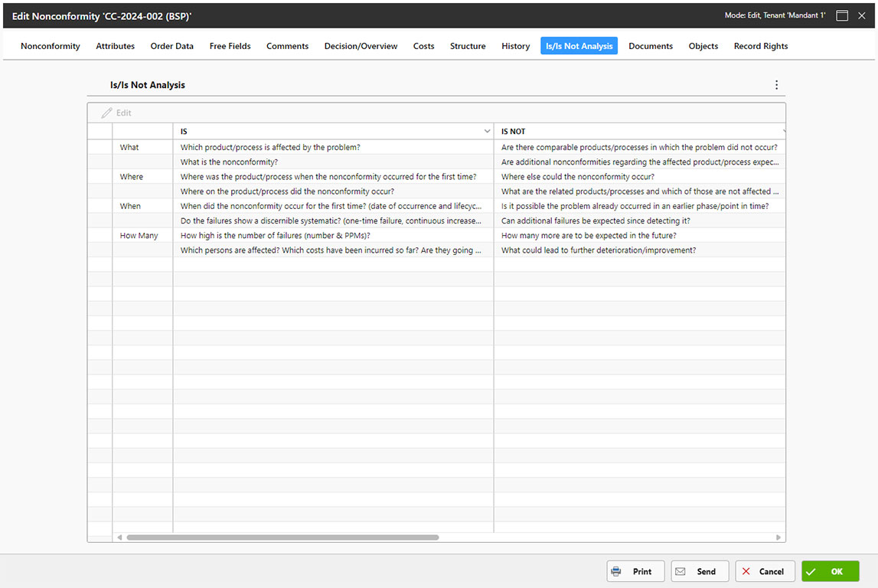
Task: Open the Documents tab
Action: pos(651,46)
